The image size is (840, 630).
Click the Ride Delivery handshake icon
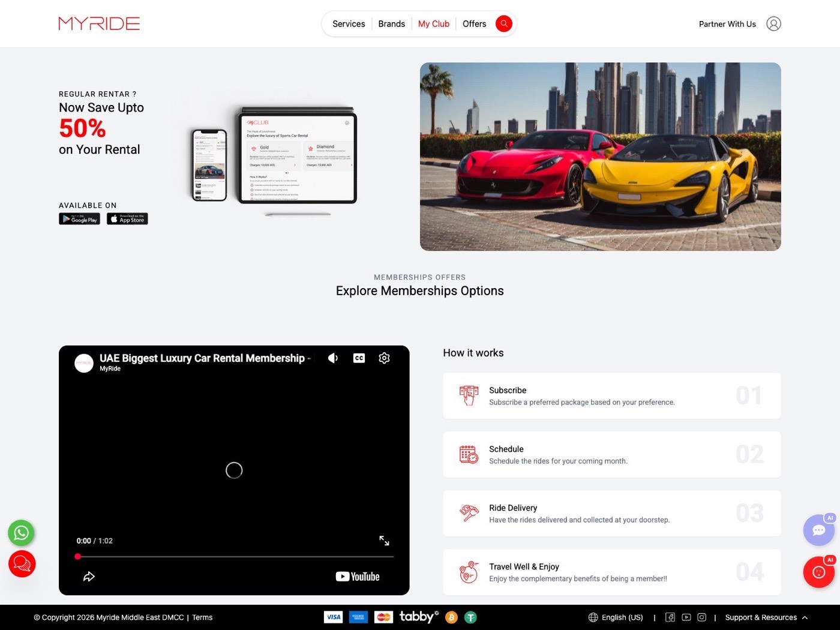tap(469, 513)
